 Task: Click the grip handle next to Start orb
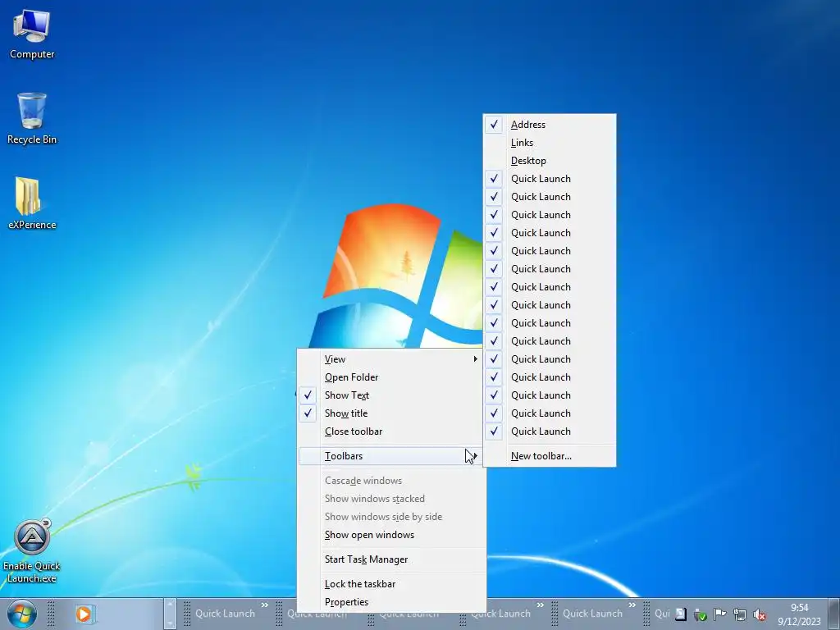pyautogui.click(x=51, y=614)
